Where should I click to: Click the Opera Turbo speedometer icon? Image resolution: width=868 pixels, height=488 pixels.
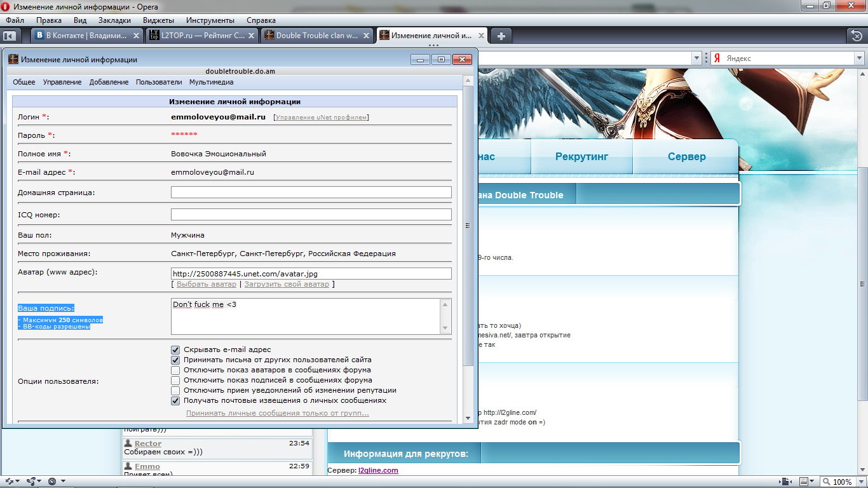point(53,482)
